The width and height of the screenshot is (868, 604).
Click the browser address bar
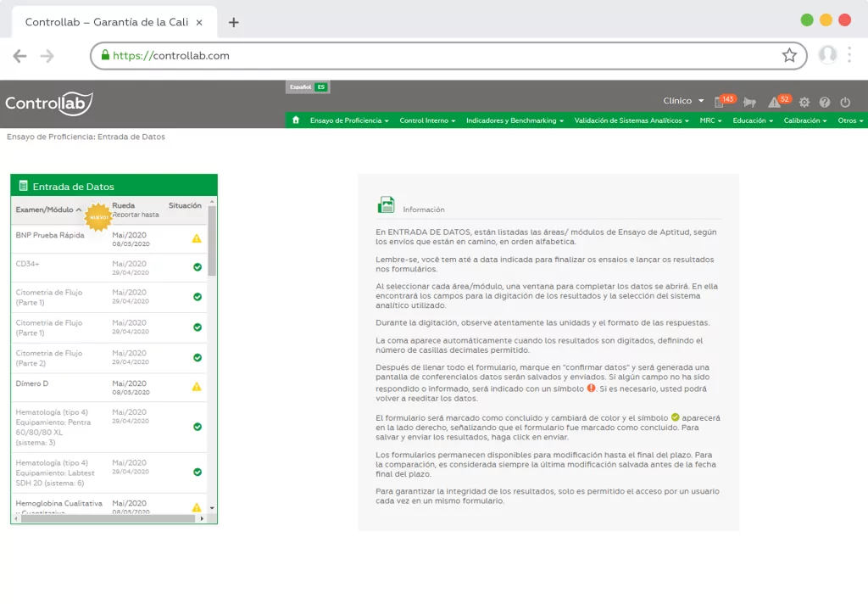(x=441, y=56)
